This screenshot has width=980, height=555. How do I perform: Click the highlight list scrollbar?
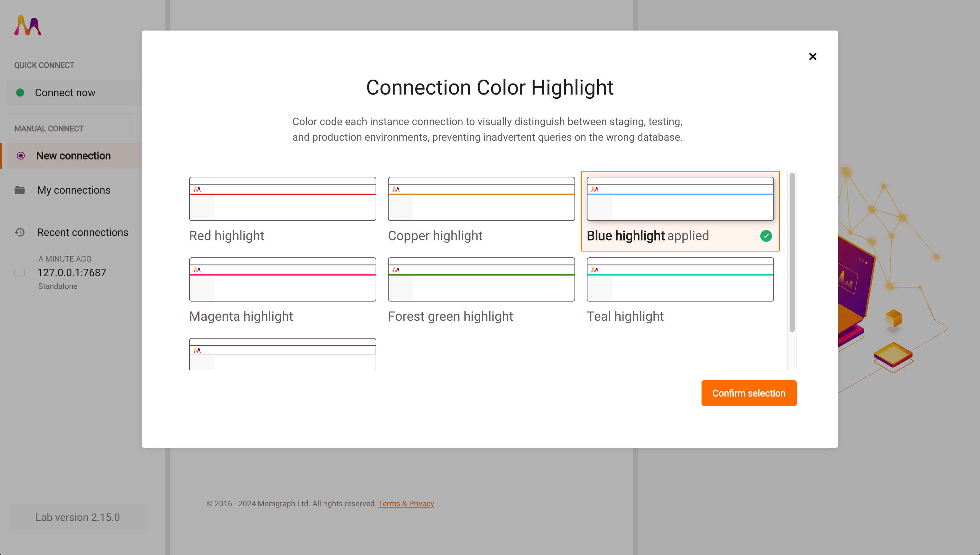[x=792, y=252]
